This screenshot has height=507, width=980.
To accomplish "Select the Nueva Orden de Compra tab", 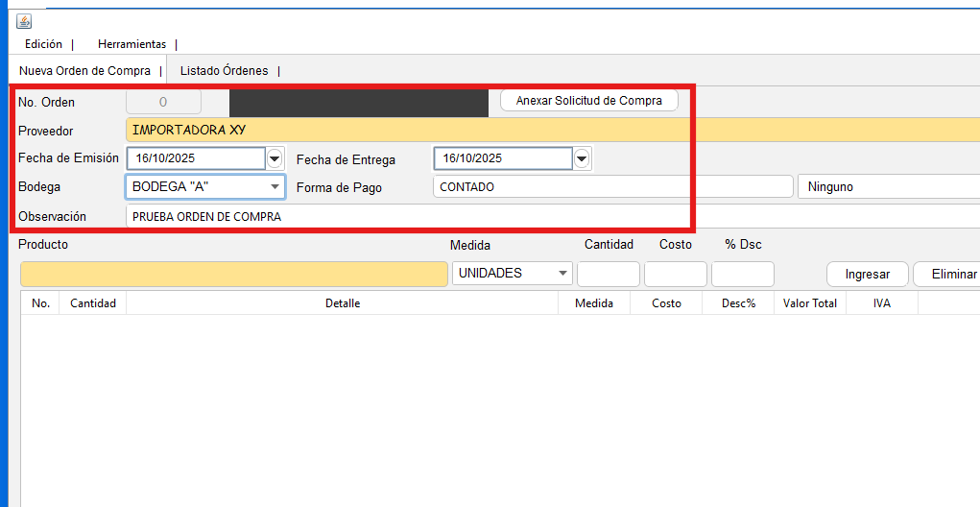I will click(x=84, y=70).
